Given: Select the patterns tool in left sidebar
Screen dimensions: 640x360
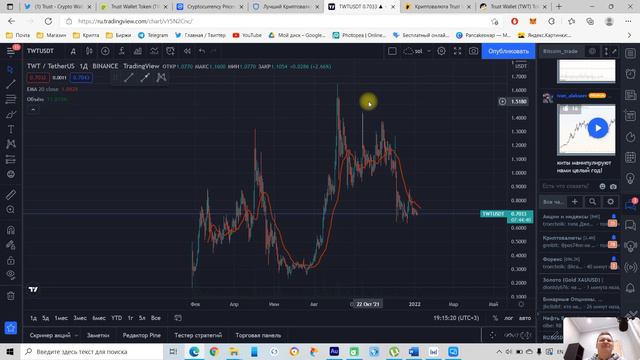Looking at the screenshot, I should coord(11,144).
